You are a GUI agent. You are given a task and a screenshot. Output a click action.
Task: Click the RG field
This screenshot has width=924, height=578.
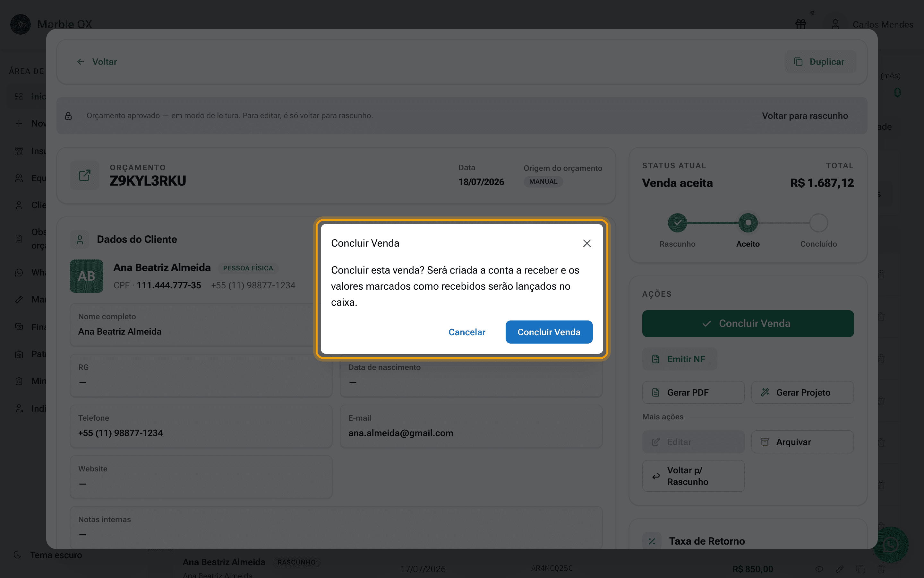[201, 375]
